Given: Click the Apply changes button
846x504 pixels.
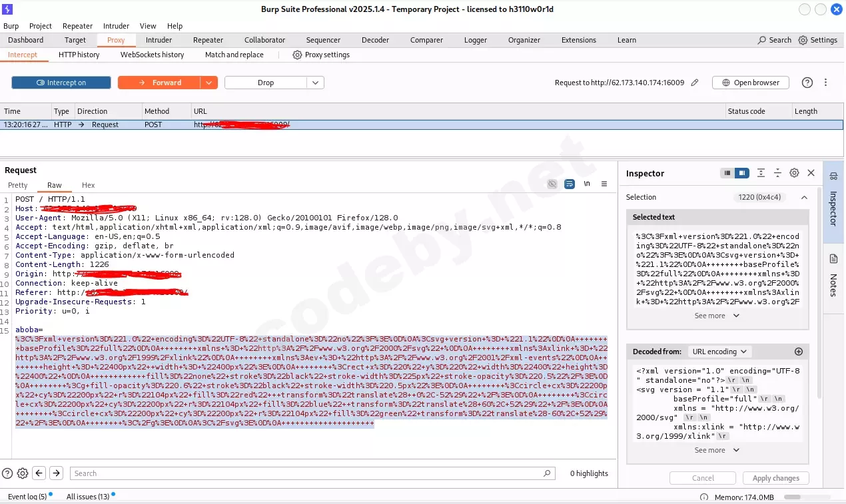Looking at the screenshot, I should 775,477.
